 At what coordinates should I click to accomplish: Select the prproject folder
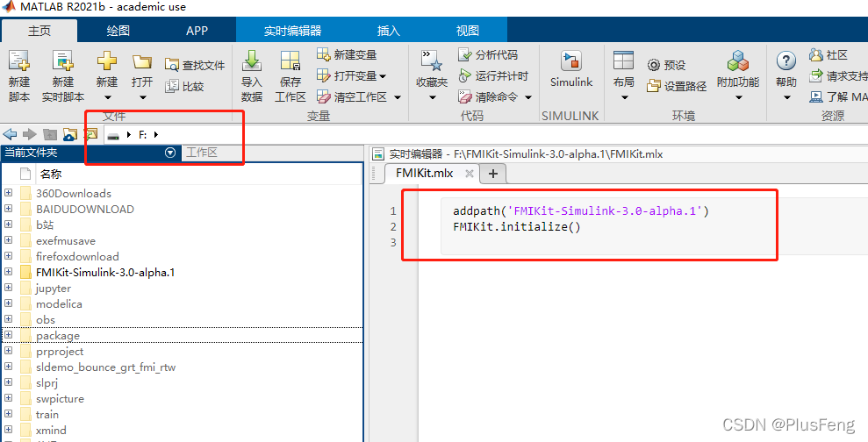pos(60,352)
